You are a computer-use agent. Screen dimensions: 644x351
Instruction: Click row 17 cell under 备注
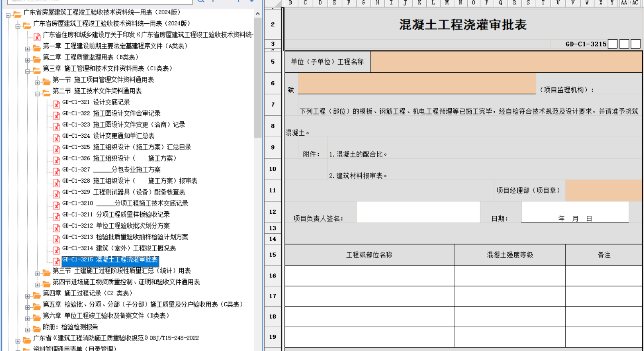click(x=604, y=296)
